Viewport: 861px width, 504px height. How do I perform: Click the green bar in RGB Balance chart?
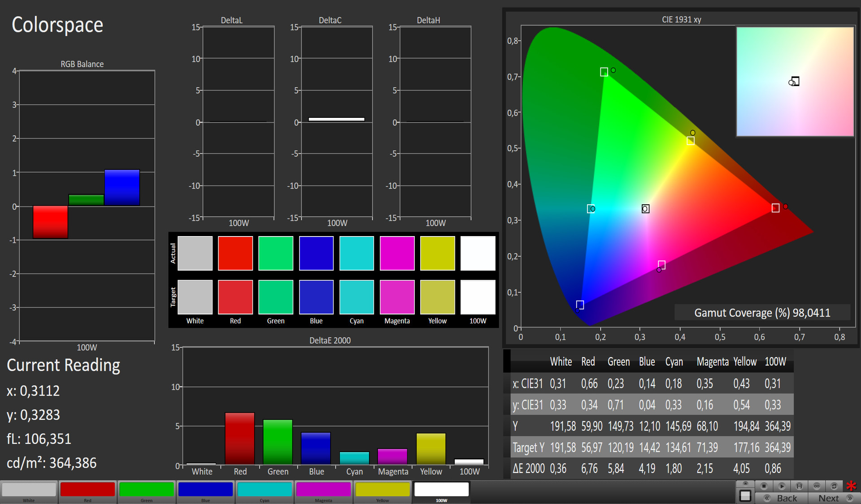[x=86, y=200]
